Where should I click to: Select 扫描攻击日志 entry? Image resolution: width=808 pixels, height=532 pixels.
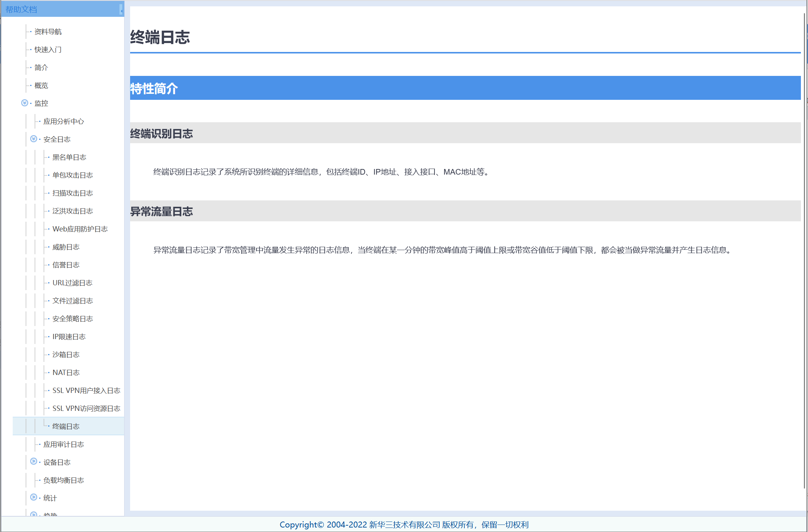coord(73,193)
